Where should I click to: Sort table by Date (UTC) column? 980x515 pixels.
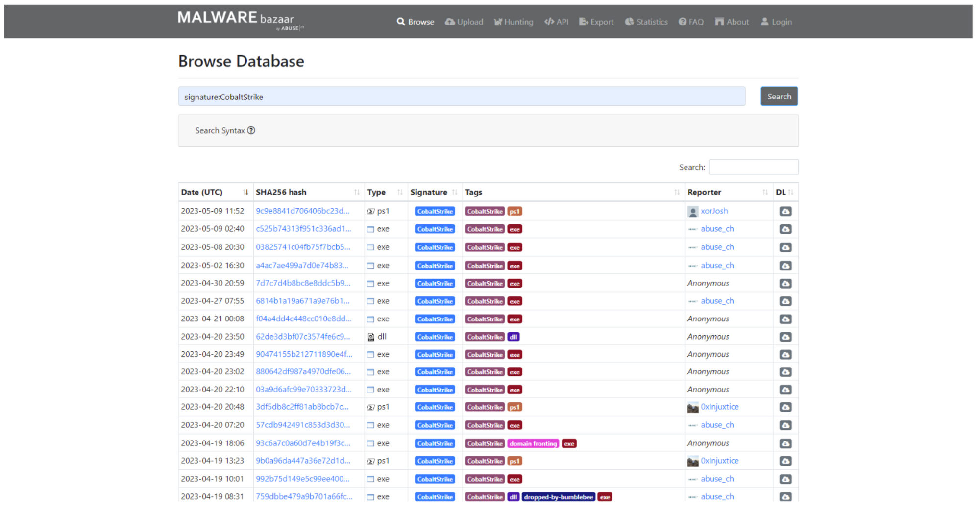click(215, 192)
